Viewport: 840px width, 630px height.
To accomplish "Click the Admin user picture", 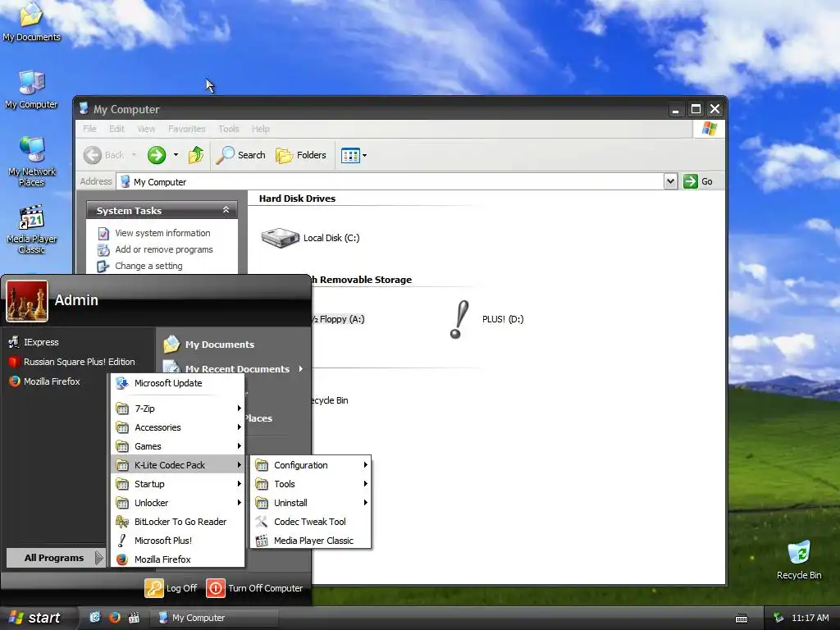I will click(27, 301).
